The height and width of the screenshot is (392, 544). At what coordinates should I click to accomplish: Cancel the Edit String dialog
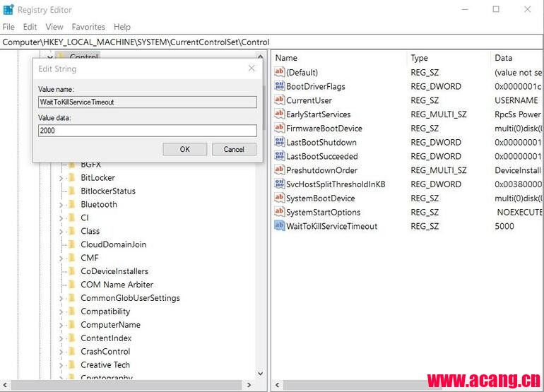click(234, 149)
